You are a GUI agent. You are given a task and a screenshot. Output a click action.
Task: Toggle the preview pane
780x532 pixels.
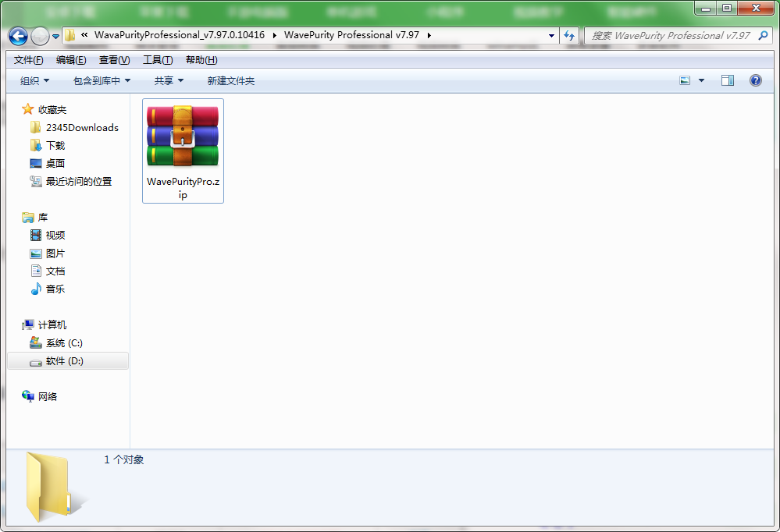728,80
